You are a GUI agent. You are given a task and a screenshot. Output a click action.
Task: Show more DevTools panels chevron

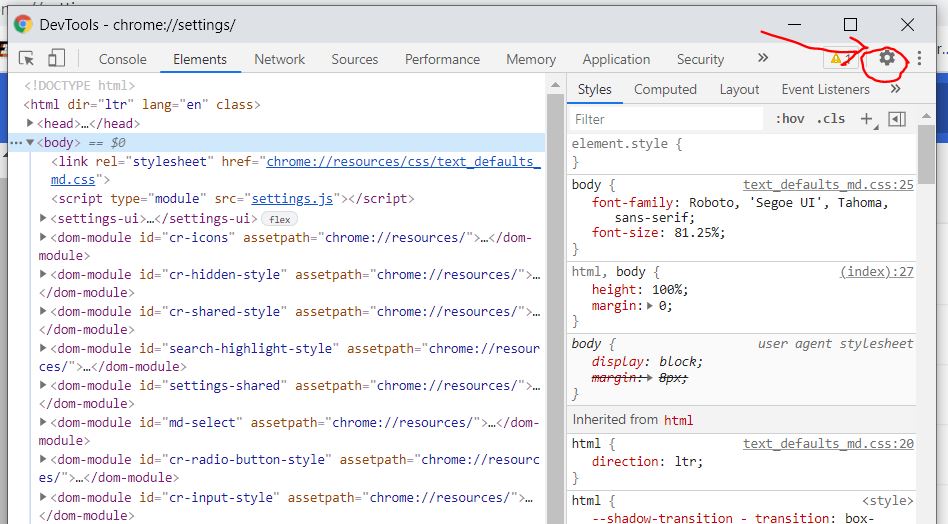pos(763,57)
